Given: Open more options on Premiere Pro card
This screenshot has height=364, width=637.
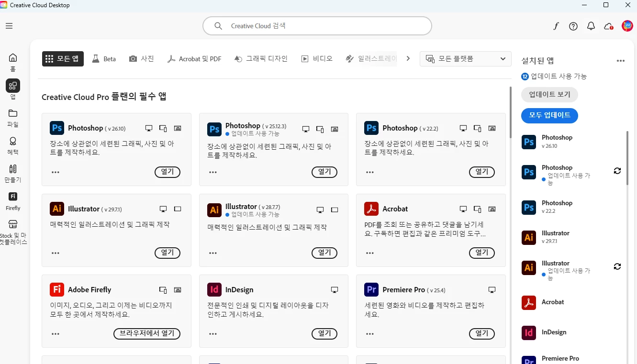Looking at the screenshot, I should pos(370,334).
